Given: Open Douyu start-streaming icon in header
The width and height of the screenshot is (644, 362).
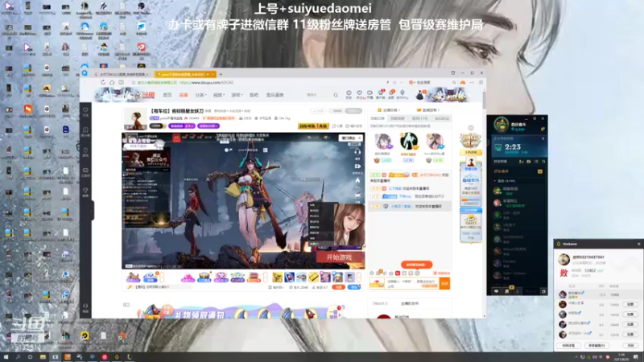Looking at the screenshot, I should point(369,94).
